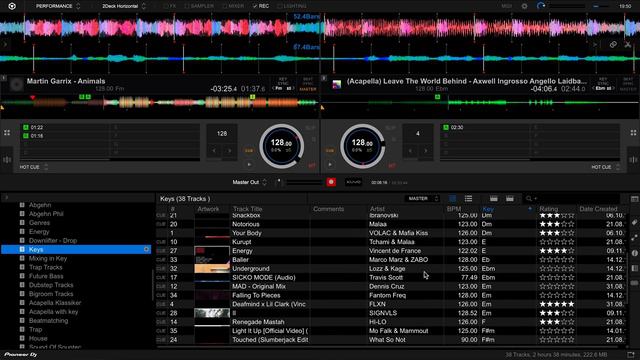640x360 pixels.
Task: Open the PERFORMANCE mode dropdown
Action: (x=58, y=6)
